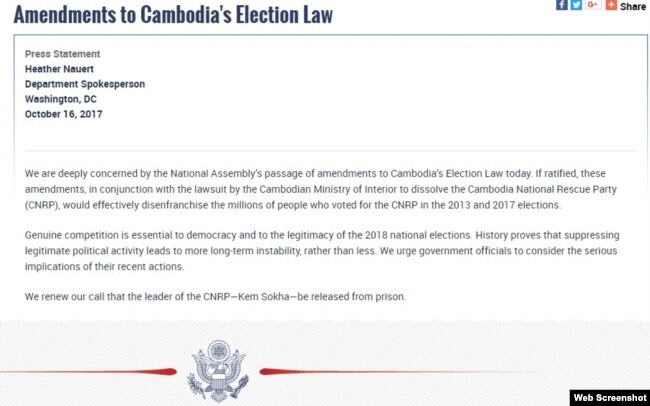Click the Cambodia National Rescue Party mention

point(542,190)
